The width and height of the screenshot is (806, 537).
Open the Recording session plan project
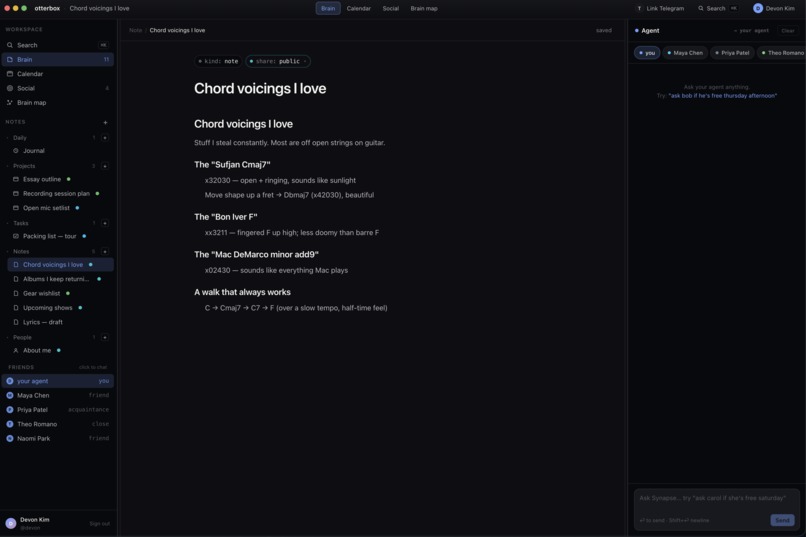click(61, 194)
